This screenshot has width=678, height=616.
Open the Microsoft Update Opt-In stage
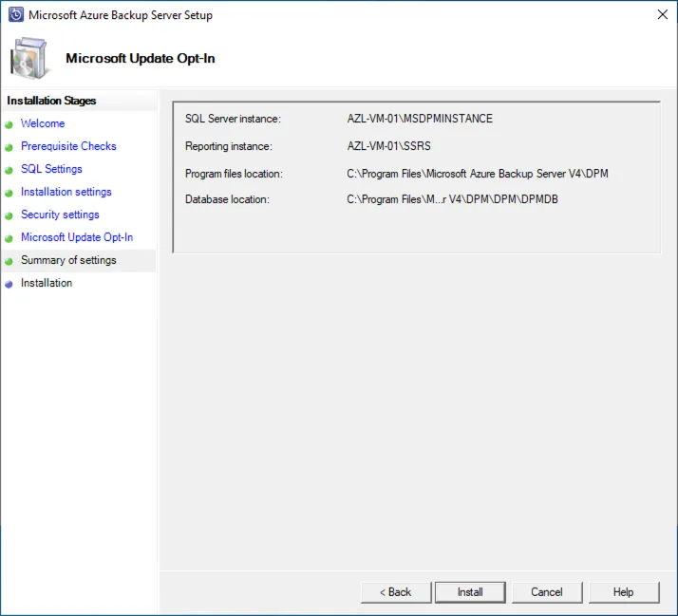tap(77, 237)
